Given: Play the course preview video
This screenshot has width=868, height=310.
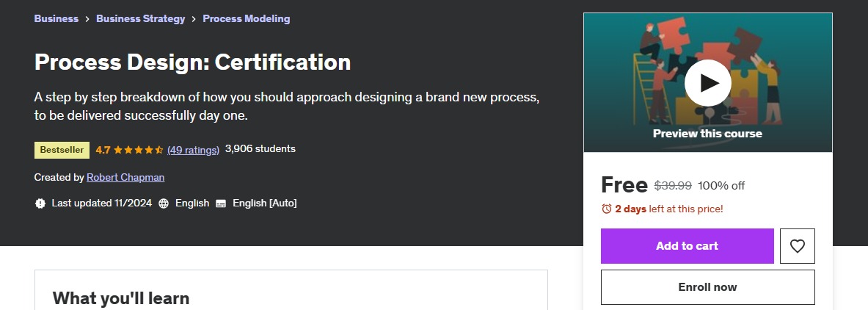Looking at the screenshot, I should (707, 83).
